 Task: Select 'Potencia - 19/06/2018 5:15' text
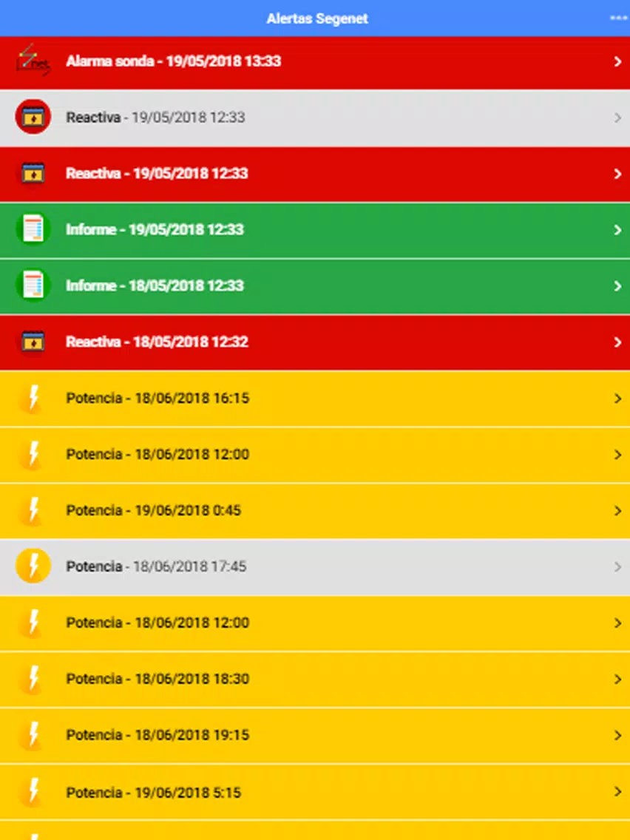pos(154,793)
